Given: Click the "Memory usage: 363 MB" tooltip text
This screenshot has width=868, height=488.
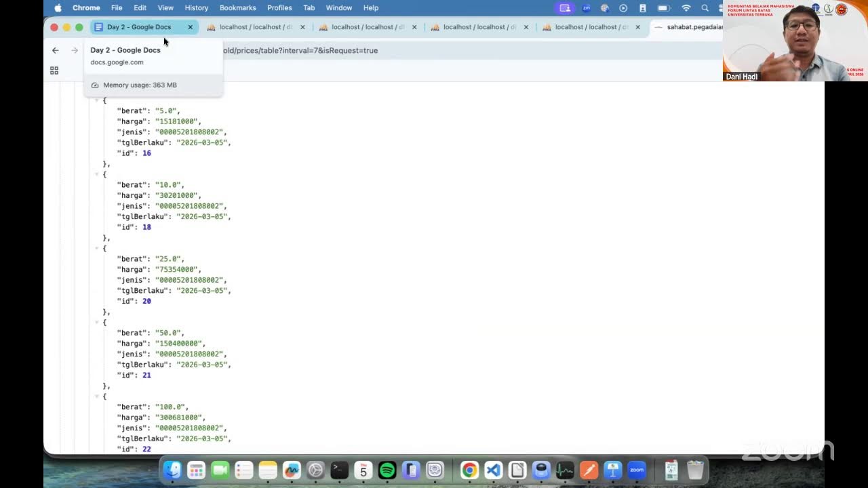Looking at the screenshot, I should point(140,85).
